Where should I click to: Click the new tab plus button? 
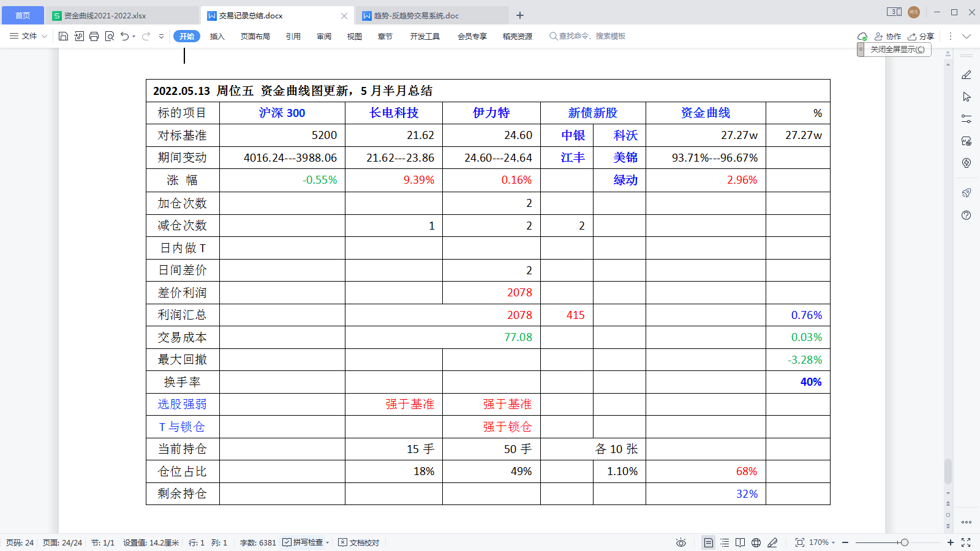(x=520, y=15)
